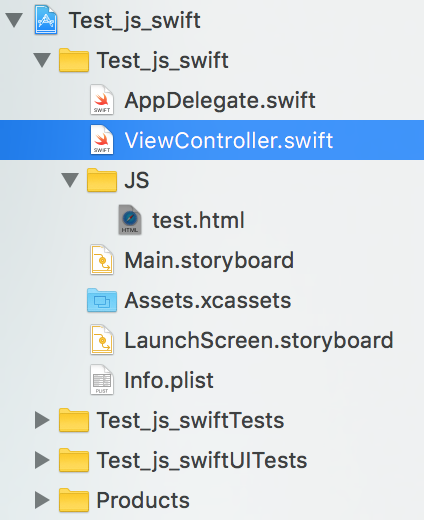424x520 pixels.
Task: Expand the Test_js_swiftTests folder
Action: point(42,420)
